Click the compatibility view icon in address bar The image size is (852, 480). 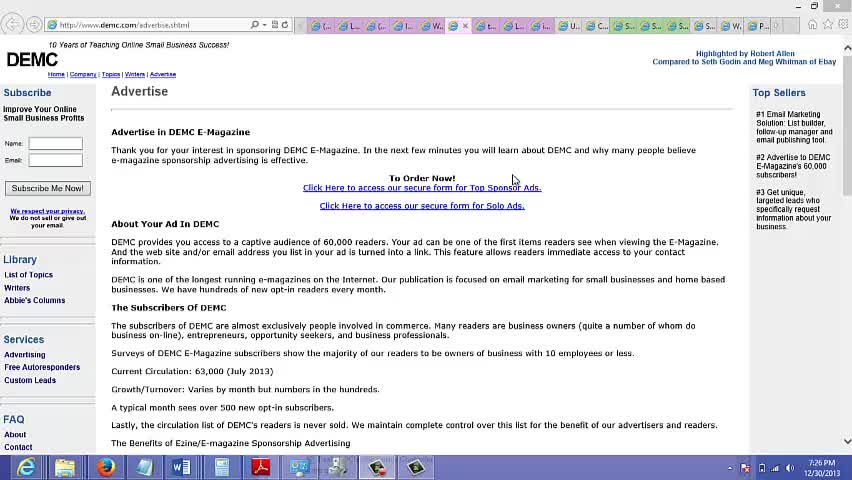click(274, 25)
